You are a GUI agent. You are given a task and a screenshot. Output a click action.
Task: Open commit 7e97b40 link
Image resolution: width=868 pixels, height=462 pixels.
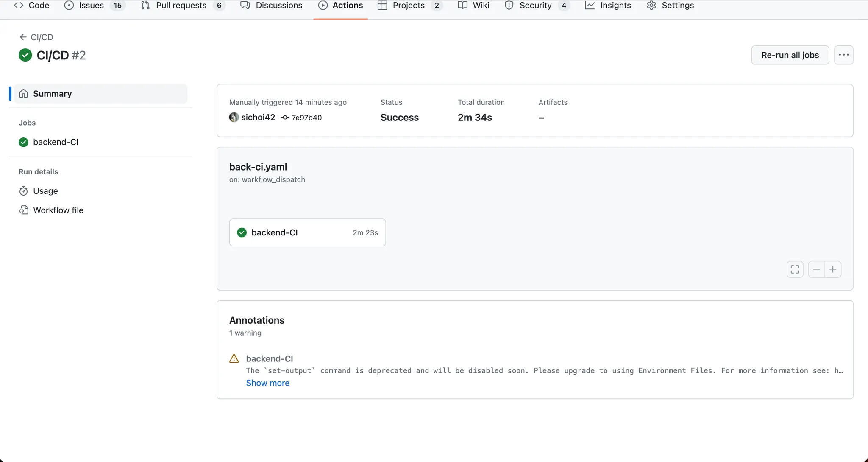306,118
